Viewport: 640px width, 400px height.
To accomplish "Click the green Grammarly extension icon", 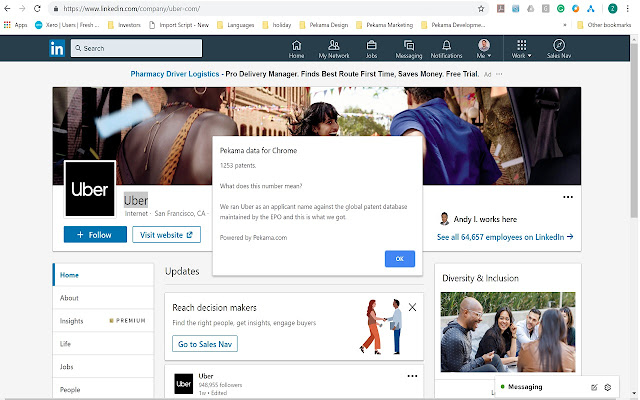I will pos(561,9).
